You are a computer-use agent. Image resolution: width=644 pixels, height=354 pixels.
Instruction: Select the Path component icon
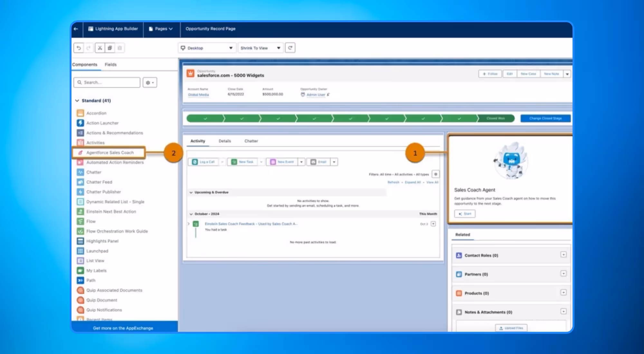click(x=80, y=280)
